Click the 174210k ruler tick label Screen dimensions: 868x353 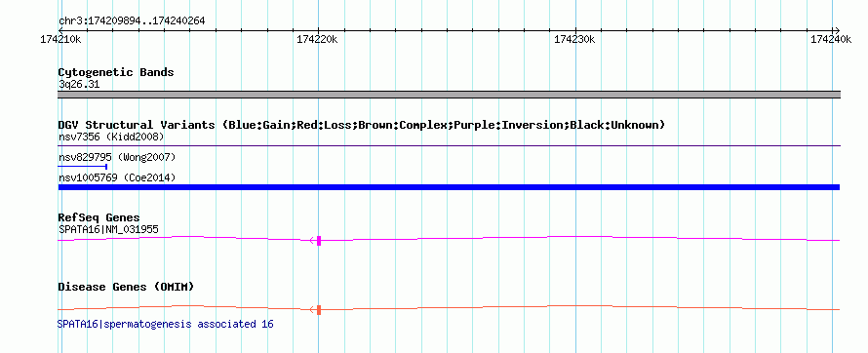tap(60, 39)
